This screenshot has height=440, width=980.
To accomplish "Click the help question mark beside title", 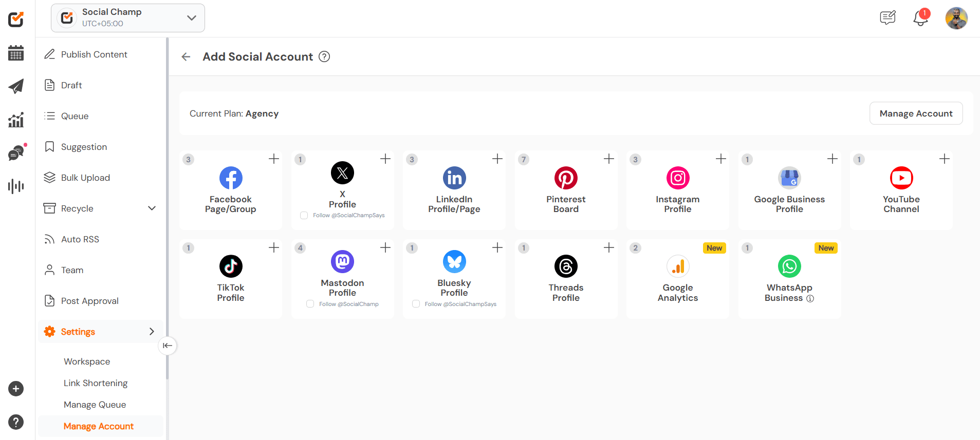I will pyautogui.click(x=324, y=57).
